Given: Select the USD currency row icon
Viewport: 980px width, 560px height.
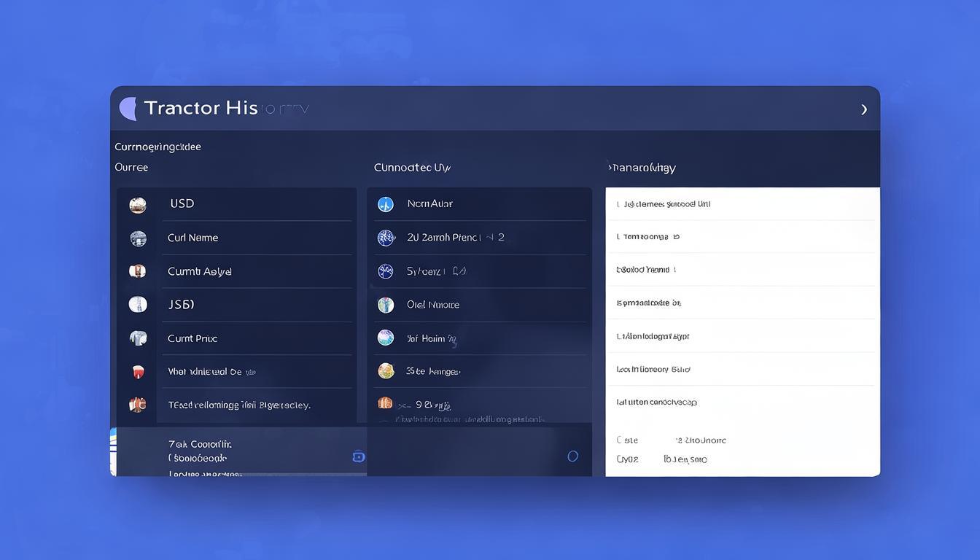Looking at the screenshot, I should click(x=138, y=205).
